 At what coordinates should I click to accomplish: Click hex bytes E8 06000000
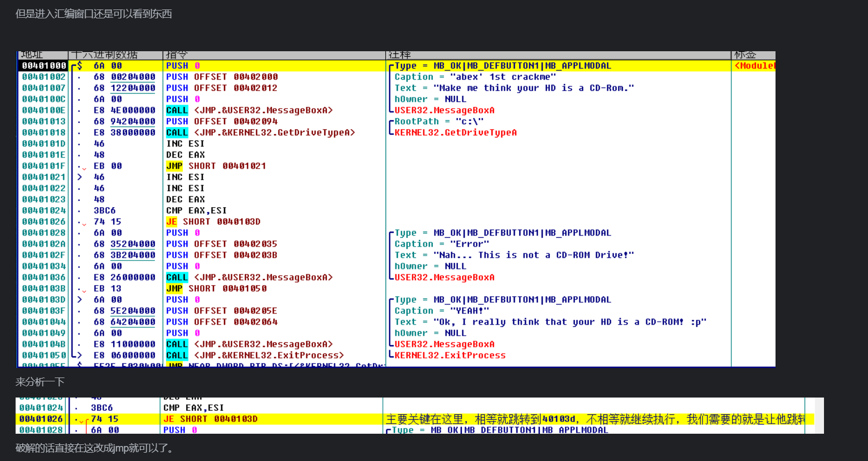[124, 355]
